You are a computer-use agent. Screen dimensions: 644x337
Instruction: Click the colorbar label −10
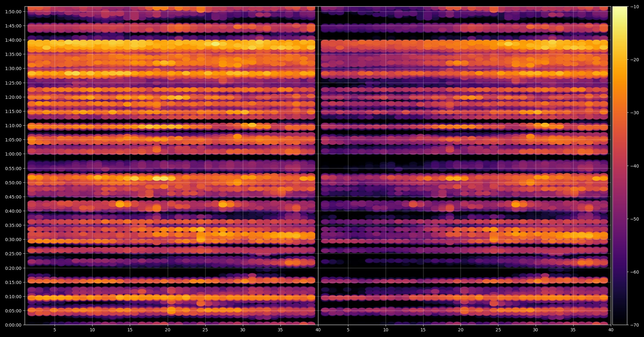pos(635,7)
